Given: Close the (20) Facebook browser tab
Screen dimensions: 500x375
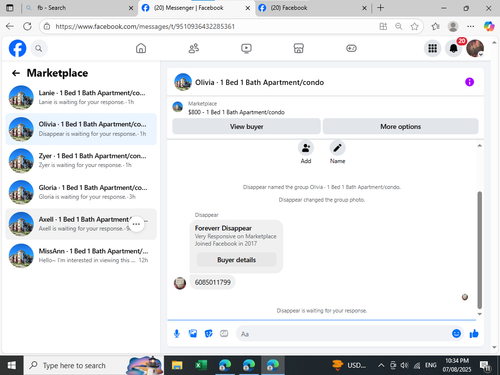Looking at the screenshot, I should coord(364,8).
